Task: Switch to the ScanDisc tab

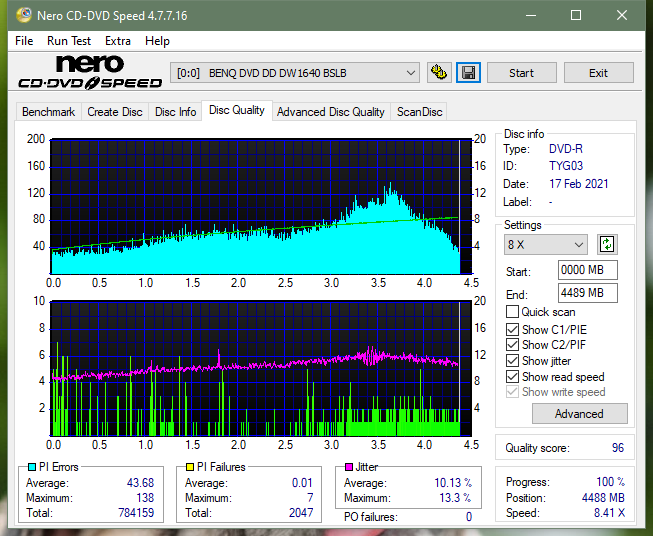Action: pyautogui.click(x=419, y=112)
